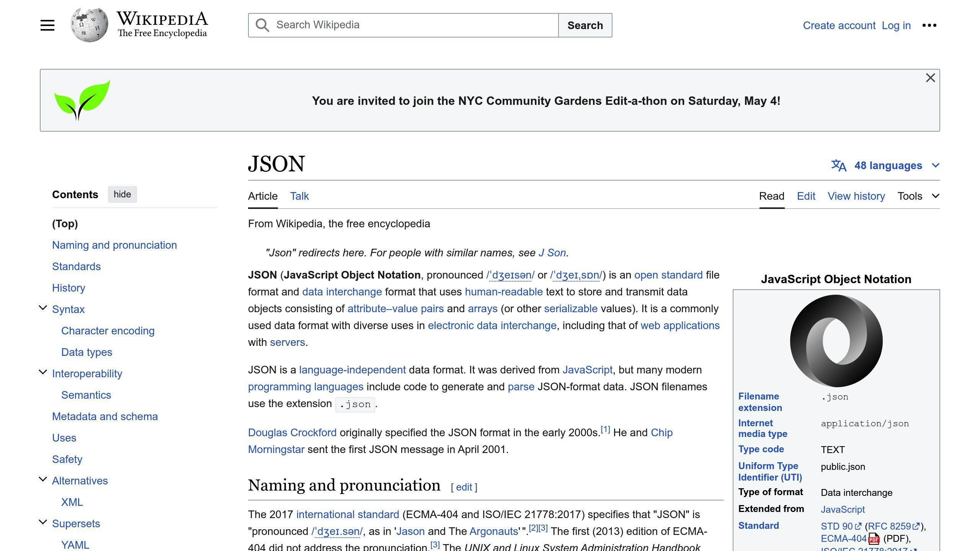Open the Douglas Crockford article link
The width and height of the screenshot is (980, 551).
pyautogui.click(x=292, y=432)
